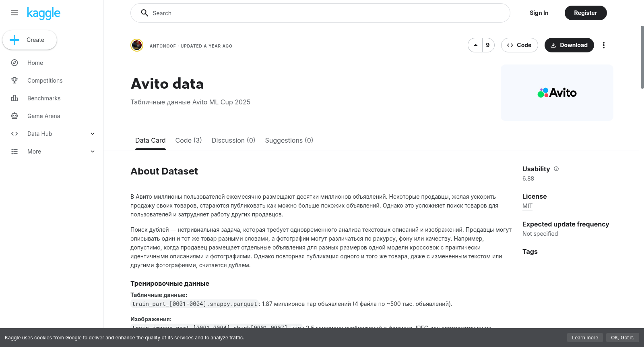
Task: Open the MIT license link
Action: tap(527, 206)
